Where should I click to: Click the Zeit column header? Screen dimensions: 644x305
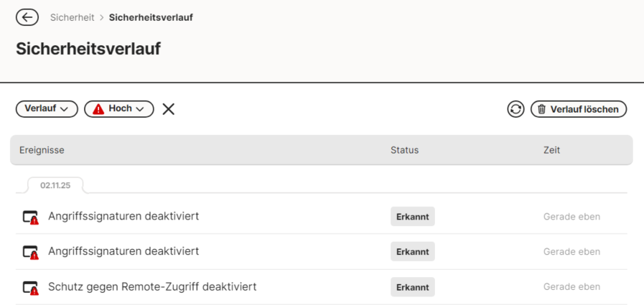(551, 150)
